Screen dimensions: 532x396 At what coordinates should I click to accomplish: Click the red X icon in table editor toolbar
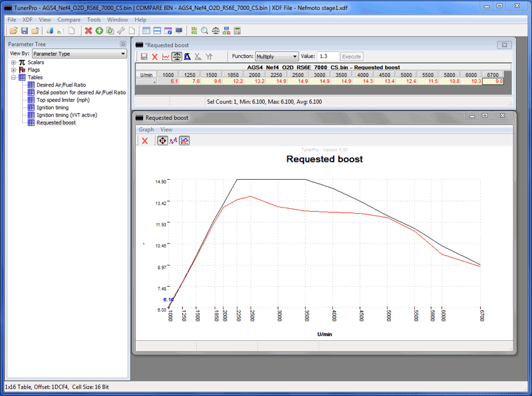pos(155,57)
